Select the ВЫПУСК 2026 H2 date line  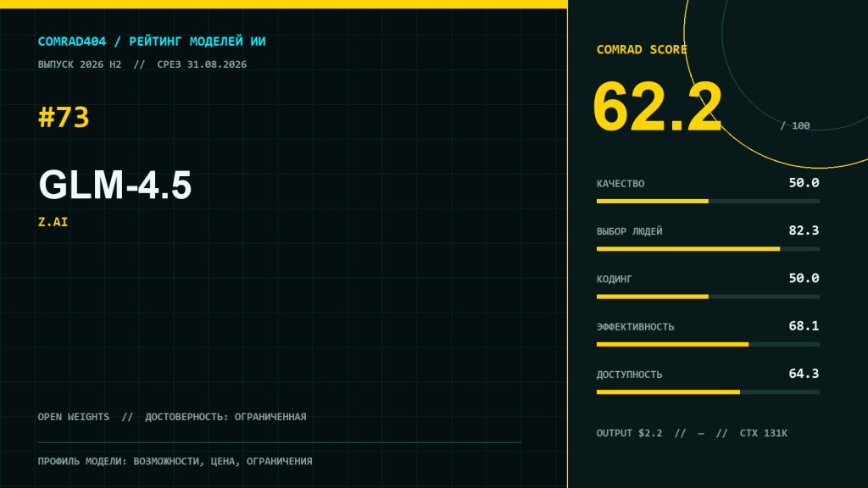click(x=142, y=64)
